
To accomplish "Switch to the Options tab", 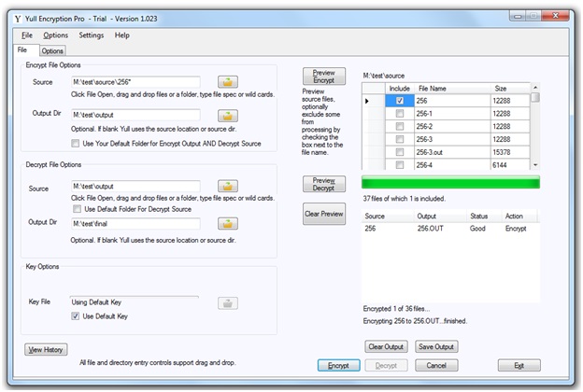I will (52, 50).
